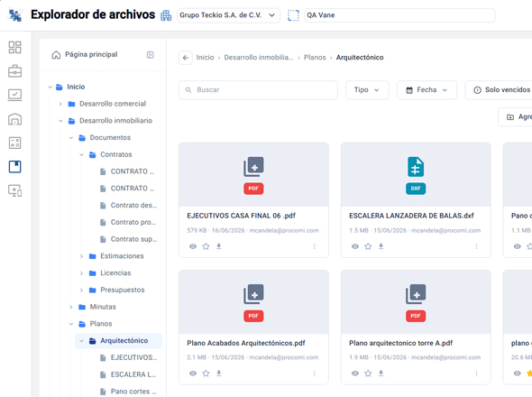Open the monitor star icon in sidebar

14,191
